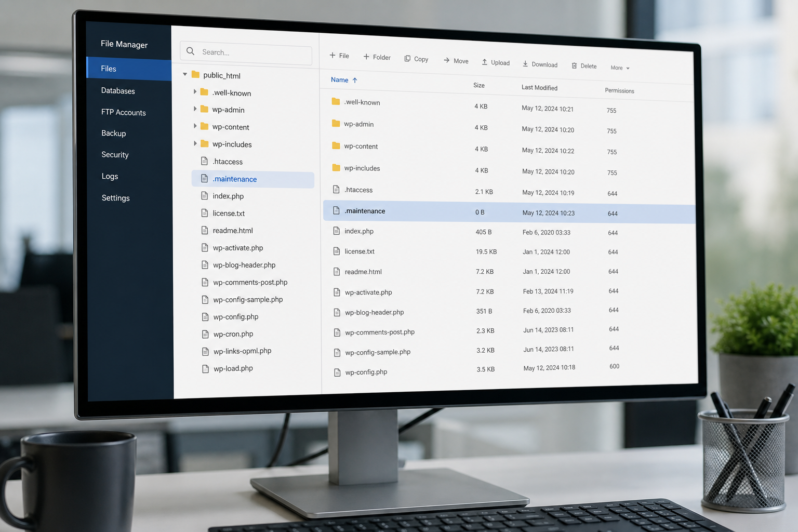Click the .htaccess file icon in file list
Image resolution: width=798 pixels, height=532 pixels.
[336, 189]
